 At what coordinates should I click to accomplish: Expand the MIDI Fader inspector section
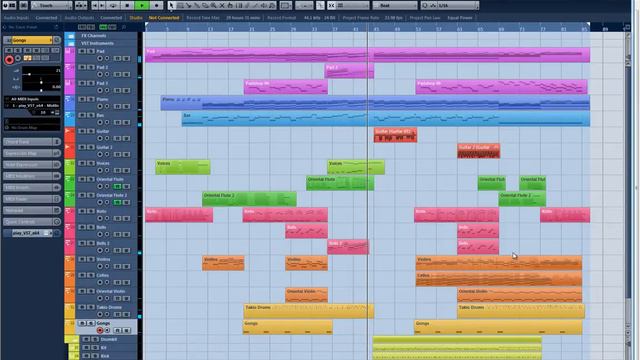(x=32, y=199)
